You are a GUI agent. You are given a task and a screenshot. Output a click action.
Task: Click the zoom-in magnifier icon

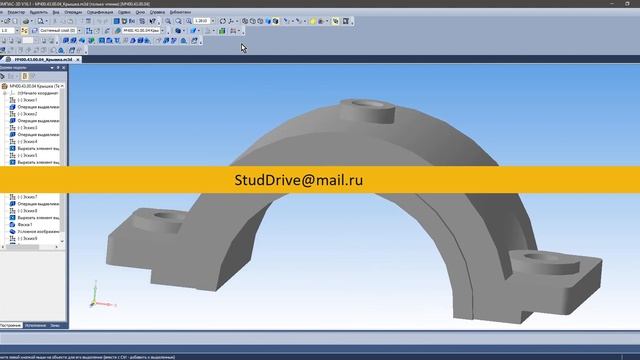tap(168, 21)
